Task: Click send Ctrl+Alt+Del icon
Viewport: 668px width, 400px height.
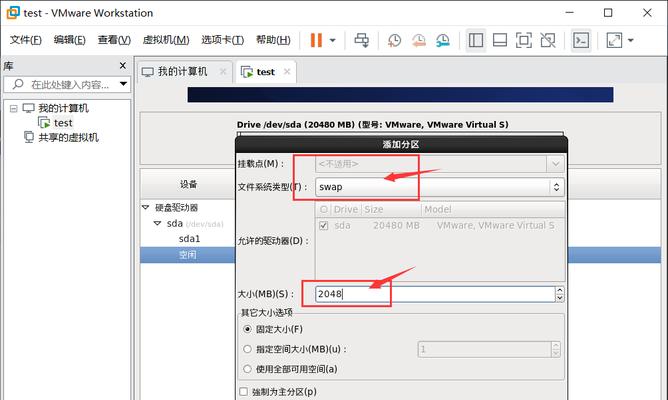Action: (x=362, y=40)
